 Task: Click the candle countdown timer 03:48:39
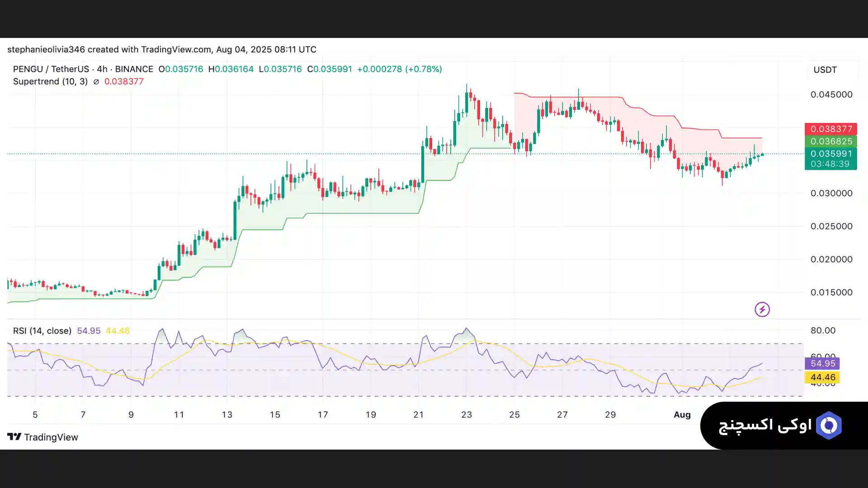(x=830, y=164)
